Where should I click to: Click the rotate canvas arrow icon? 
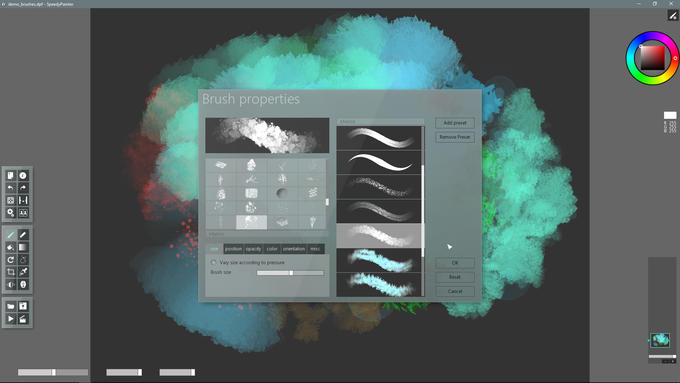[10, 260]
